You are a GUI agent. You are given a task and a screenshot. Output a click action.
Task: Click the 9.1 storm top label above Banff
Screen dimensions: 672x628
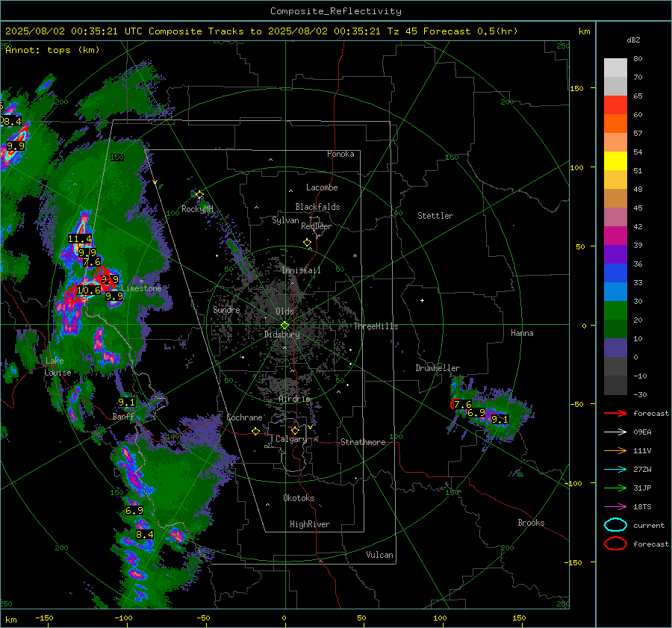point(126,402)
